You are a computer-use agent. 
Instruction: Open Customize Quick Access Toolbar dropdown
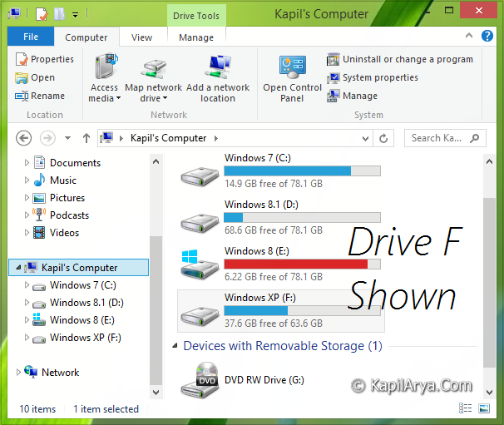pos(75,15)
